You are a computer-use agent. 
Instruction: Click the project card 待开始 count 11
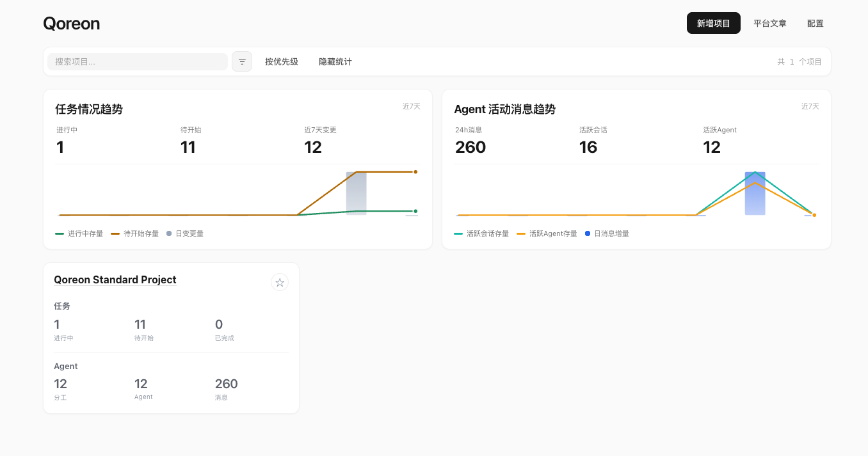140,324
